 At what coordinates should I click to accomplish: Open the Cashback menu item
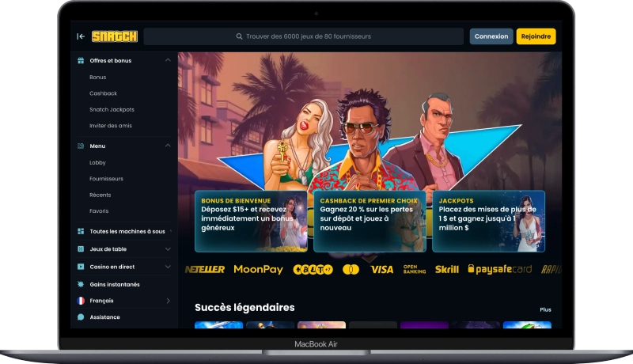tap(104, 93)
